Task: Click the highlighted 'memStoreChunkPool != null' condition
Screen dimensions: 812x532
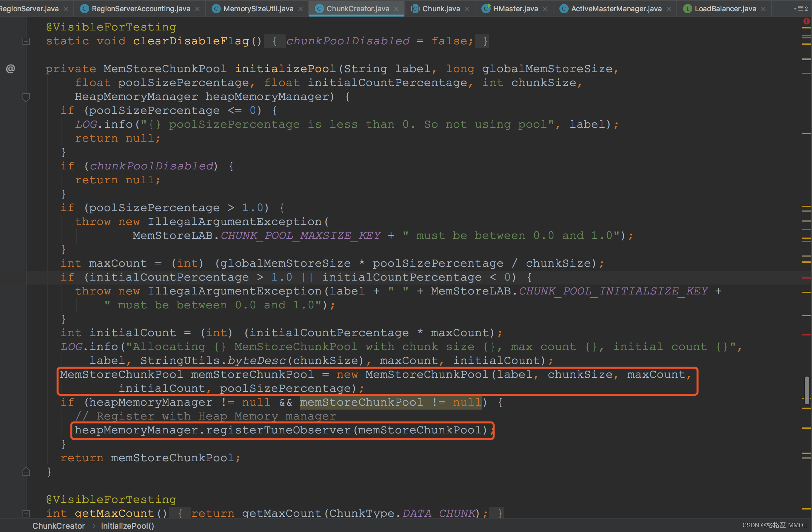Action: click(x=391, y=402)
